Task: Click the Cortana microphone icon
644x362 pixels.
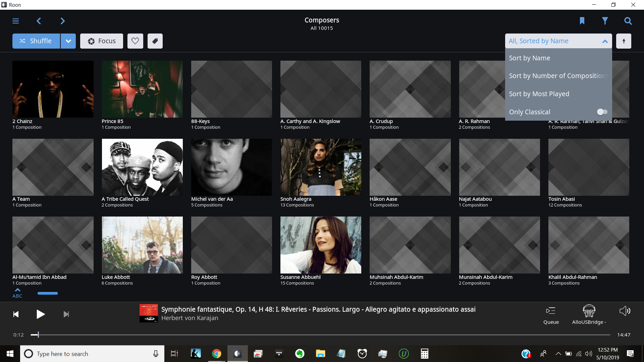Action: click(156, 354)
